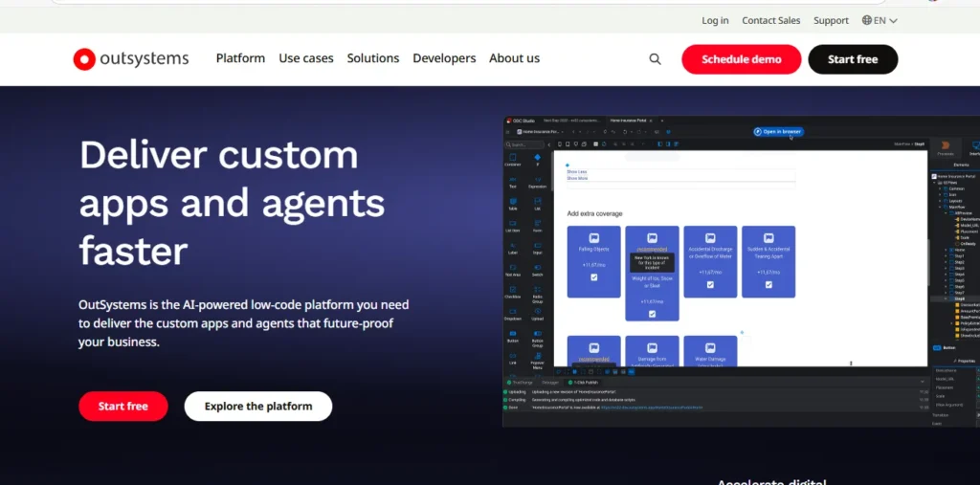Viewport: 980px width, 485px height.
Task: Click the red Start free hero button
Action: 123,407
